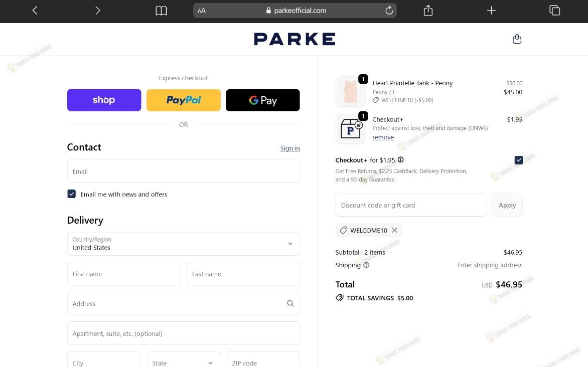Click the Shipping help question icon

(x=366, y=265)
